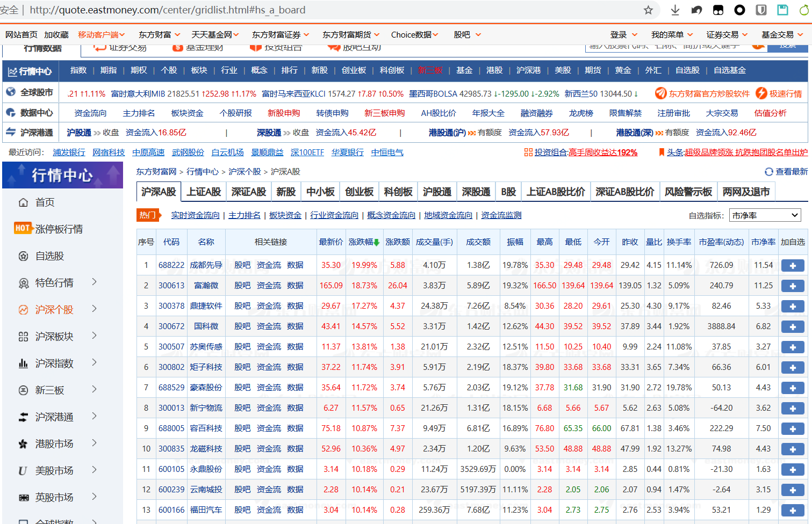Sort table by 成交额 header
The width and height of the screenshot is (812, 524).
coord(478,242)
